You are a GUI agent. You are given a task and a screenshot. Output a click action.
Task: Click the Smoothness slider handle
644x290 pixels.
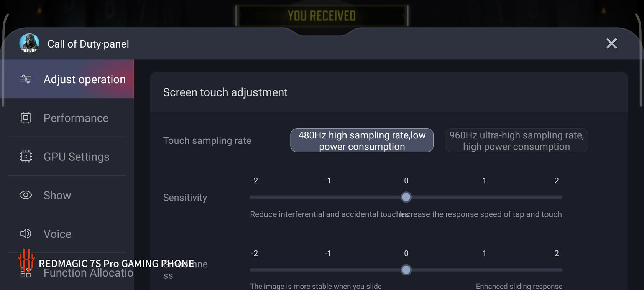(x=406, y=270)
